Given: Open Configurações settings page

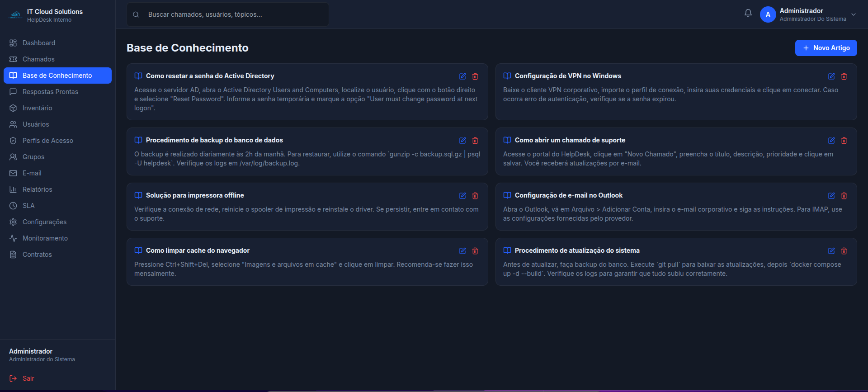Looking at the screenshot, I should pyautogui.click(x=57, y=222).
